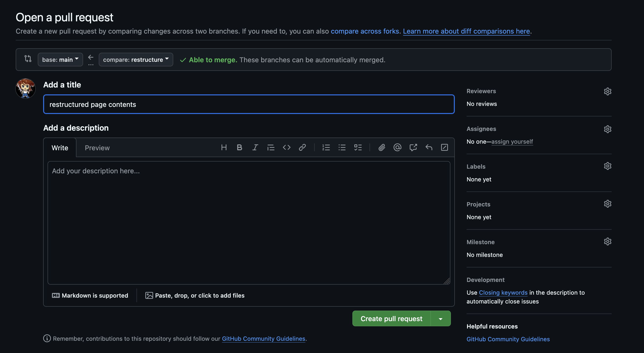The height and width of the screenshot is (353, 644).
Task: Toggle bold formatting in description toolbar
Action: tap(239, 148)
